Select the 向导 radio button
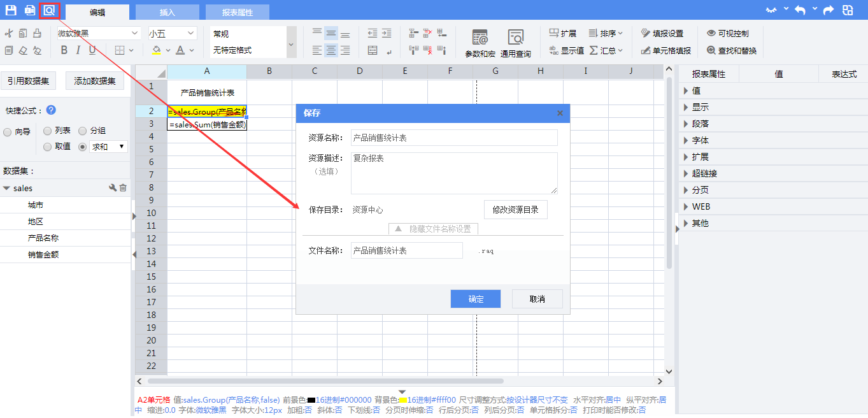The height and width of the screenshot is (418, 868). click(8, 132)
